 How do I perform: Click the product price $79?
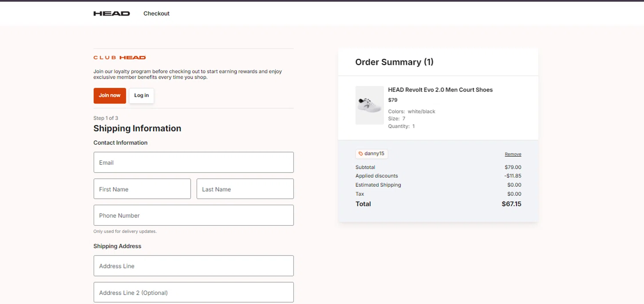(393, 100)
